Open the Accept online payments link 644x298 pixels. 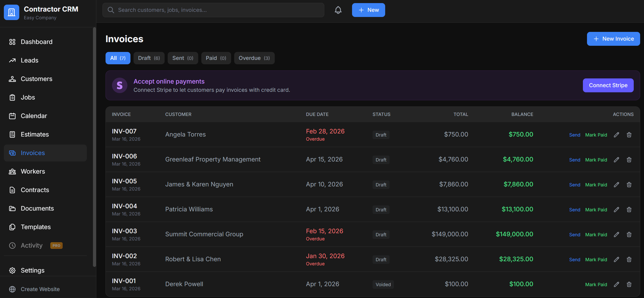tap(169, 81)
